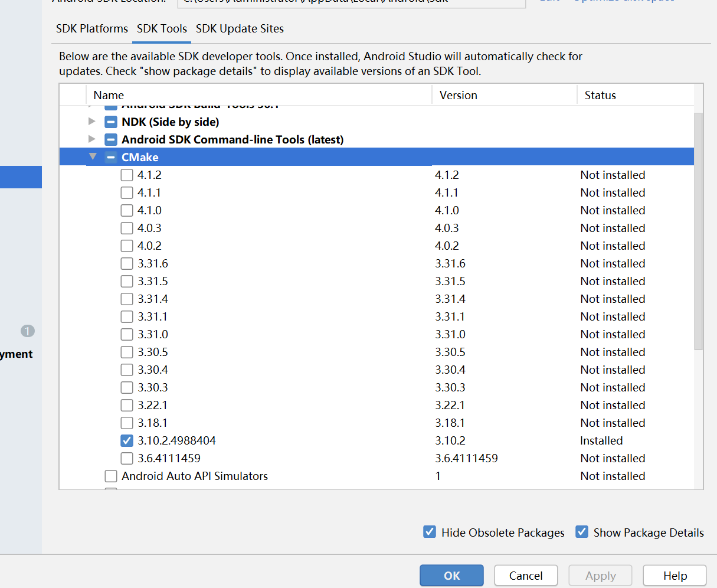This screenshot has width=717, height=588.
Task: Click the 3.22.1 version cell
Action: [450, 405]
